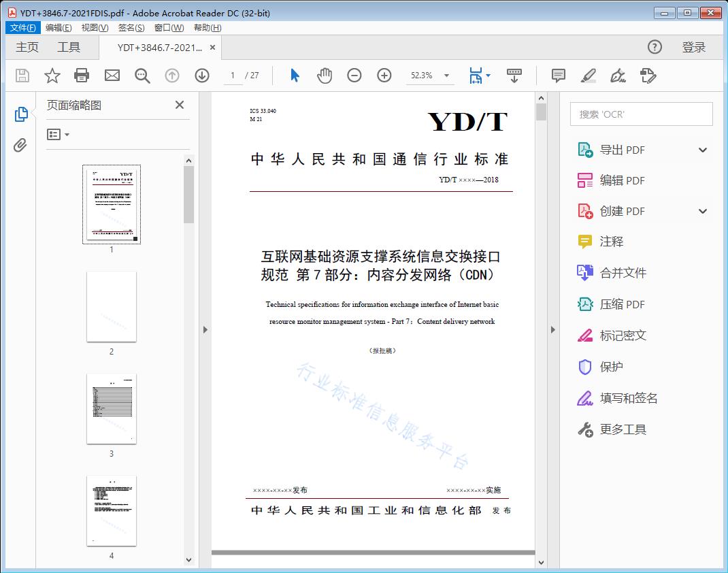
Task: Zoom in using the plus icon
Action: coord(384,76)
